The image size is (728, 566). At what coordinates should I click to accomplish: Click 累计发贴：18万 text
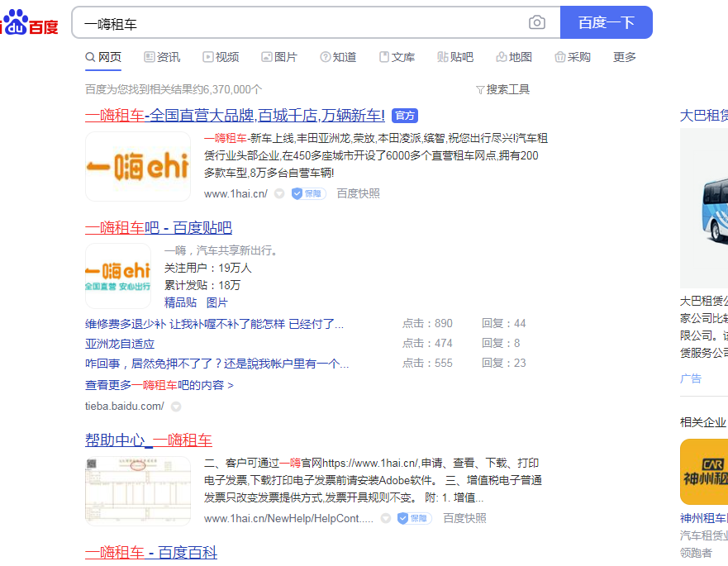point(202,285)
